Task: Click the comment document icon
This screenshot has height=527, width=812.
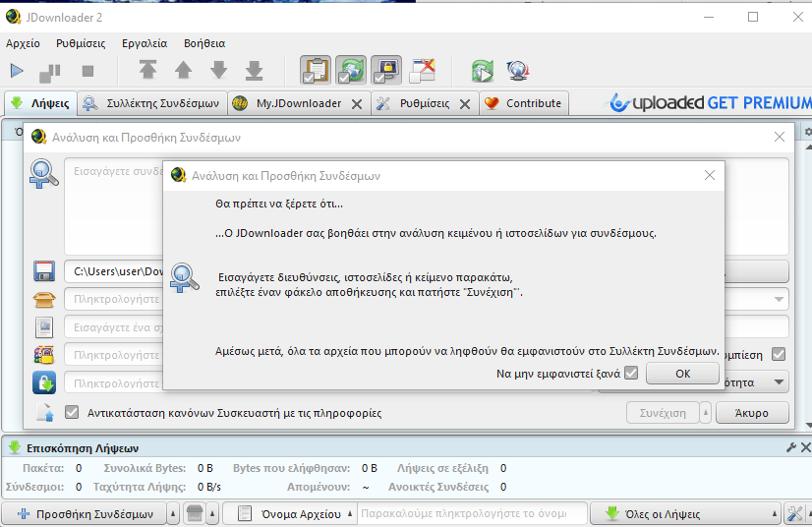Action: tap(44, 327)
